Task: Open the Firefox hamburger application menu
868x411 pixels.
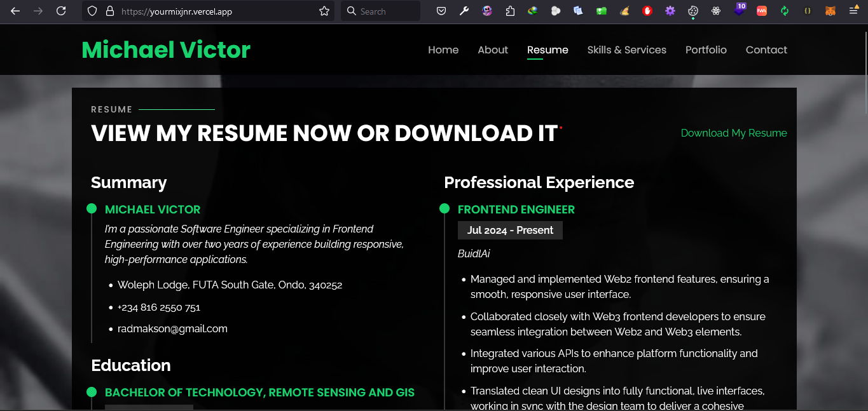Action: click(x=853, y=11)
